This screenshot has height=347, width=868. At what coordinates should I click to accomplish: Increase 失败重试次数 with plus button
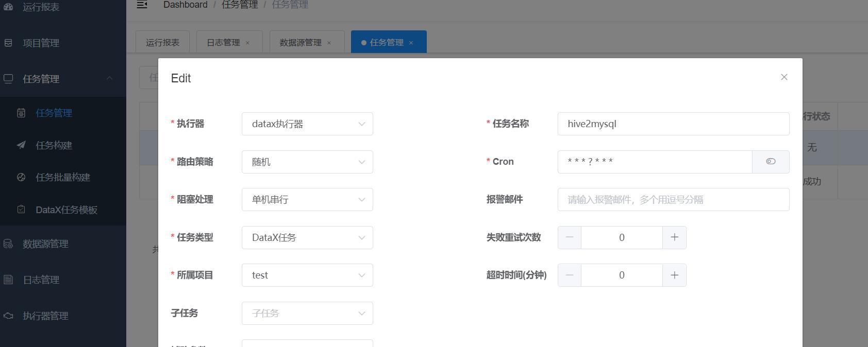coord(674,237)
